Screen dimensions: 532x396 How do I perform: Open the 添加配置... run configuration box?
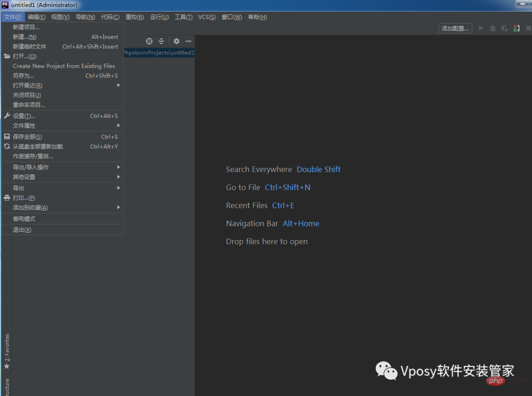[x=455, y=29]
